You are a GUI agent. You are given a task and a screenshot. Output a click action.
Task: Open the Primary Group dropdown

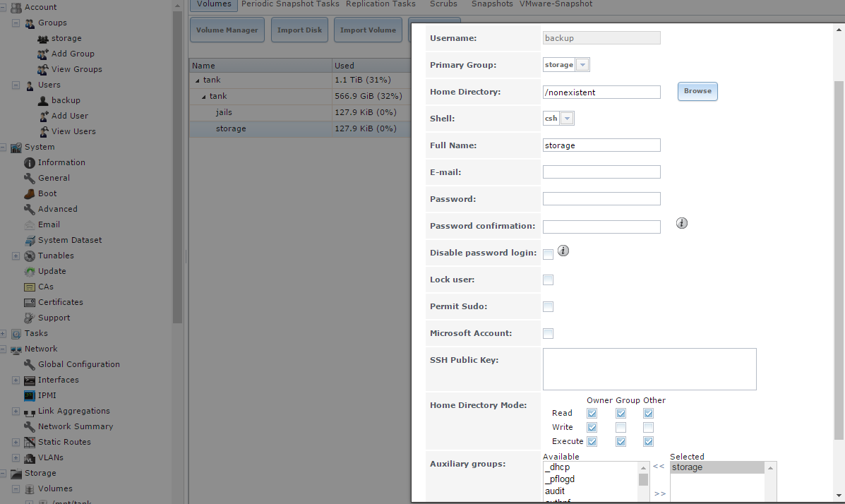(x=582, y=65)
